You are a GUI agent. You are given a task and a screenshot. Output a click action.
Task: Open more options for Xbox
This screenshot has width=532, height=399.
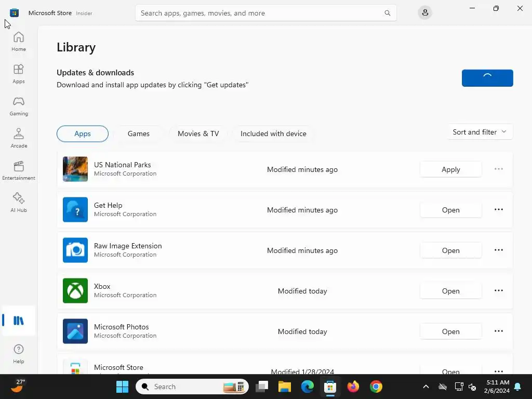(x=498, y=291)
